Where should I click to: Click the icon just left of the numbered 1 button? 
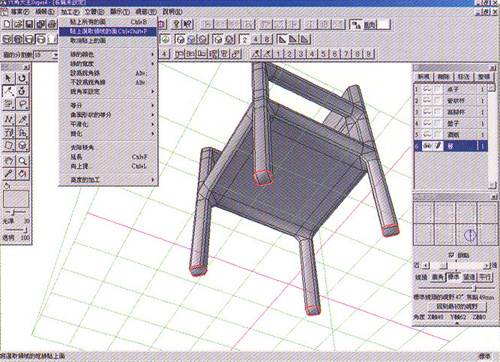pos(267,54)
